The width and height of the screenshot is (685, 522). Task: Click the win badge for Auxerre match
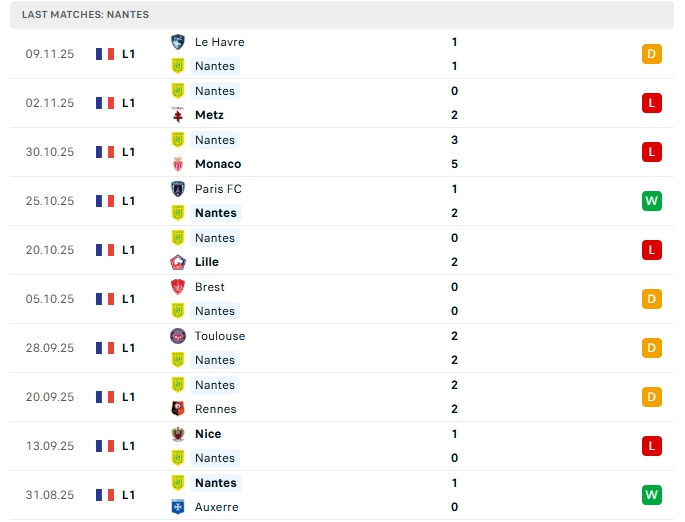tap(652, 495)
